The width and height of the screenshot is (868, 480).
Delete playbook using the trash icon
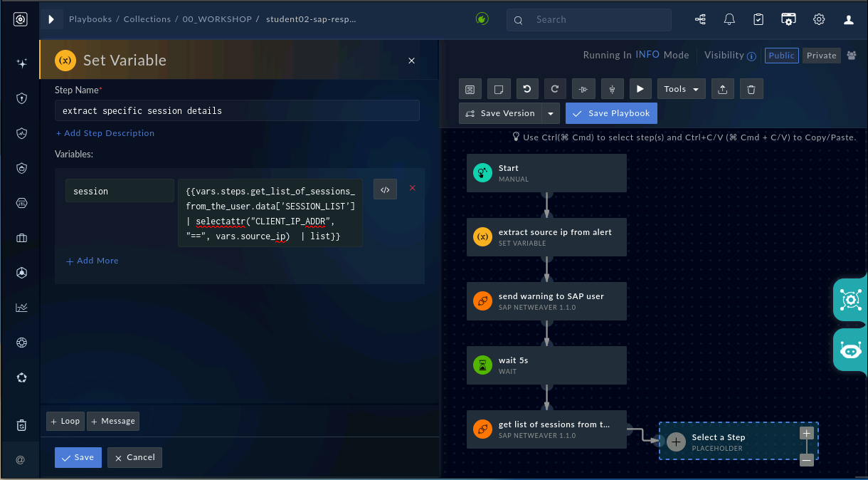click(751, 89)
